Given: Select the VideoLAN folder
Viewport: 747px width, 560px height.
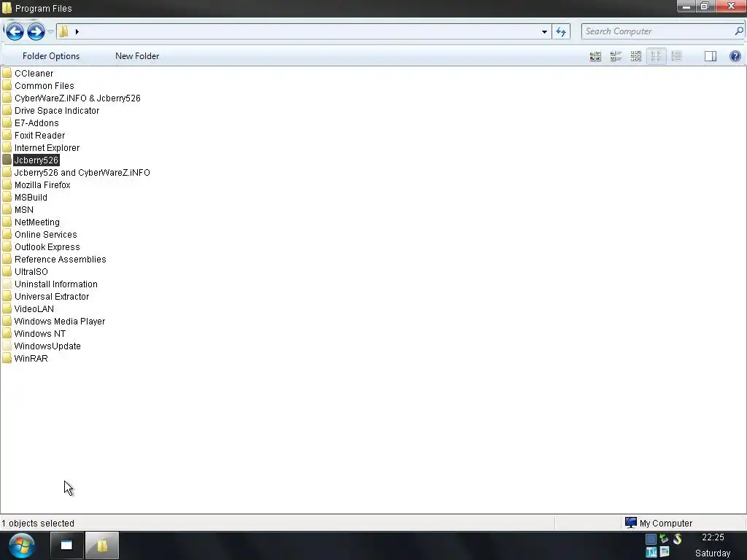Looking at the screenshot, I should coord(34,308).
